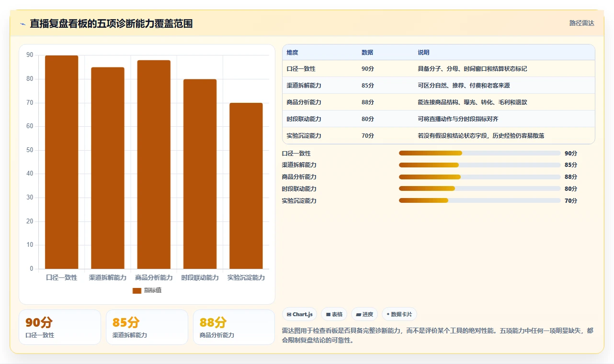Viewport: 614px width, 364px height.
Task: Click description 可将直播动作与分时段指标对齐
Action: point(458,119)
